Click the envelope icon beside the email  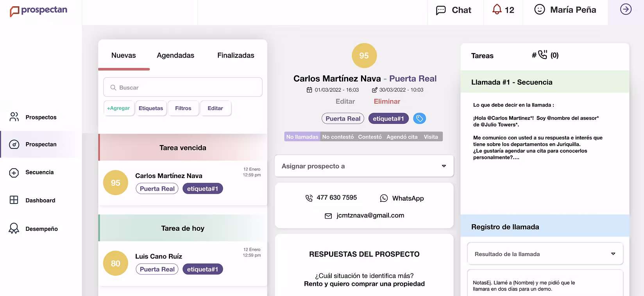328,216
